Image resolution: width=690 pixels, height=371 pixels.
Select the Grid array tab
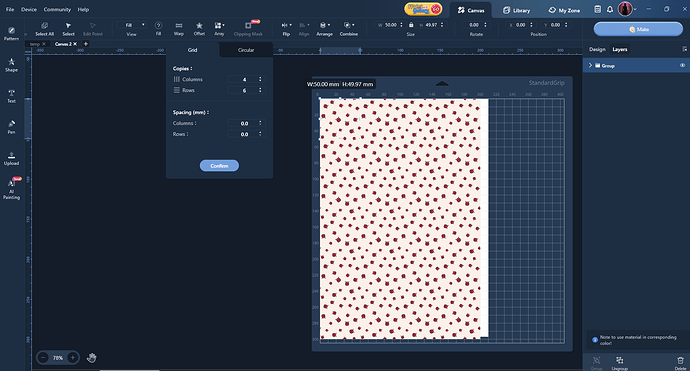[x=192, y=50]
